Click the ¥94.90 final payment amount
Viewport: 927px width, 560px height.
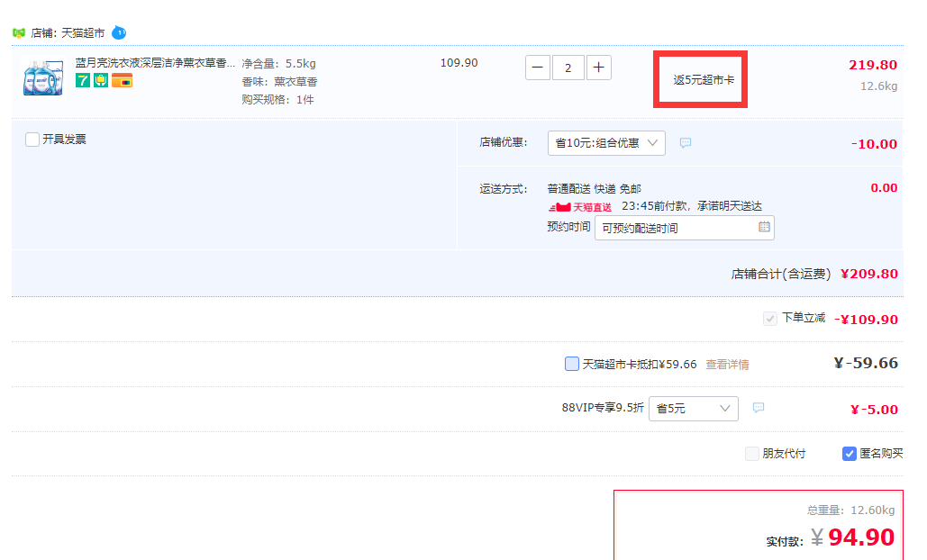(852, 537)
